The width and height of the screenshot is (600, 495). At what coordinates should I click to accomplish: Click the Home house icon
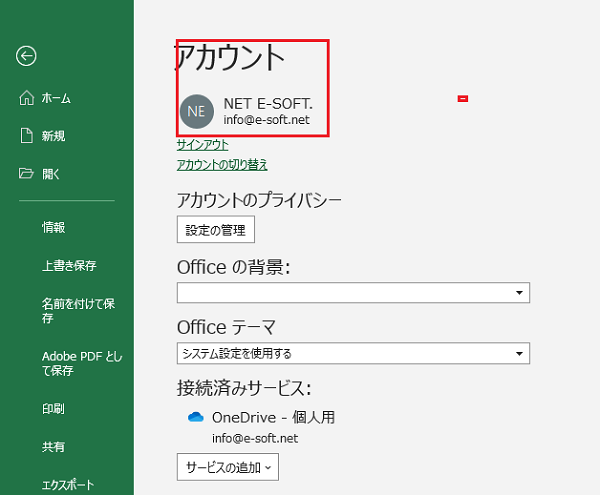[26, 98]
